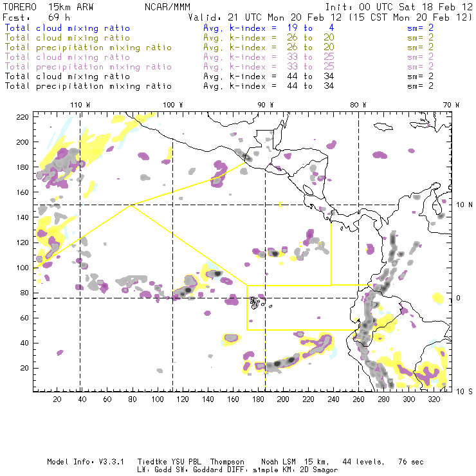Select the 'Fcst: 69 h' forecast label
476x476 pixels.
pyautogui.click(x=36, y=17)
